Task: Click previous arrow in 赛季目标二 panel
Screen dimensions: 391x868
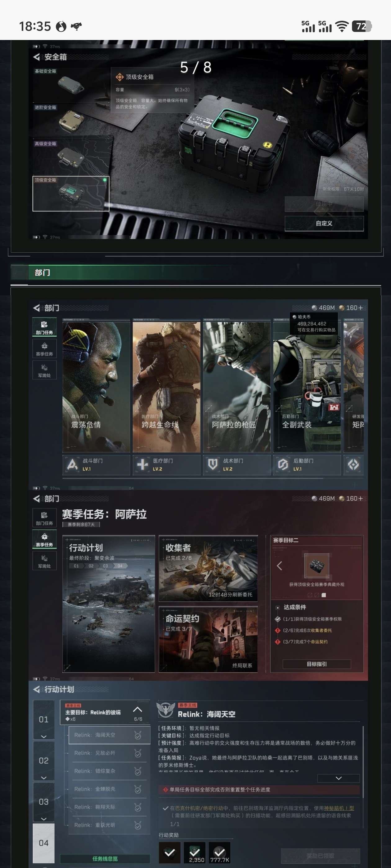Action: (x=279, y=566)
